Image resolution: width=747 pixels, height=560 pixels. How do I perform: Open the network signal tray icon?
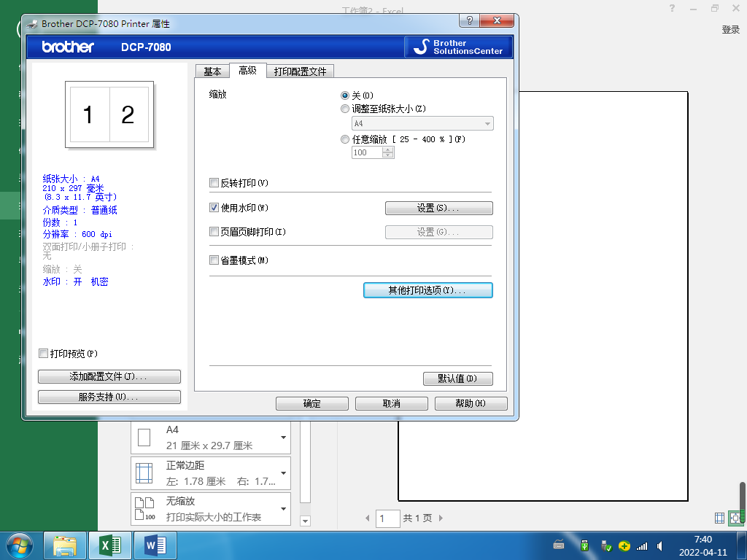[x=642, y=546]
